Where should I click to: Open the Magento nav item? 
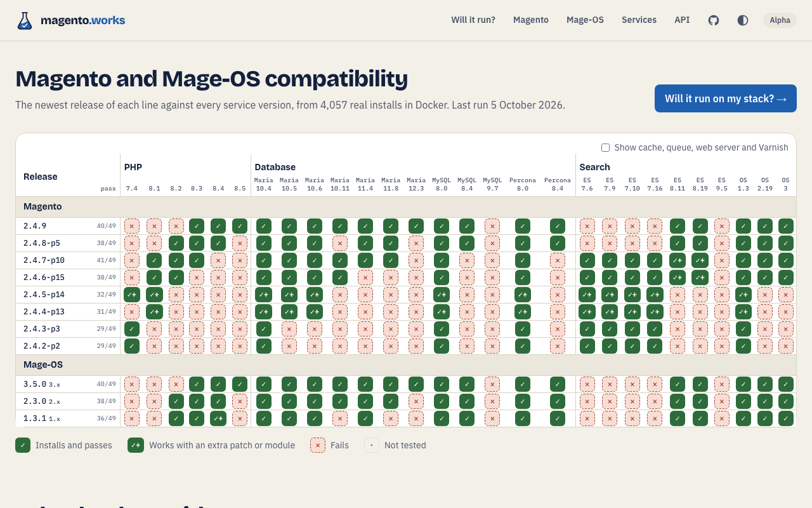pyautogui.click(x=531, y=20)
